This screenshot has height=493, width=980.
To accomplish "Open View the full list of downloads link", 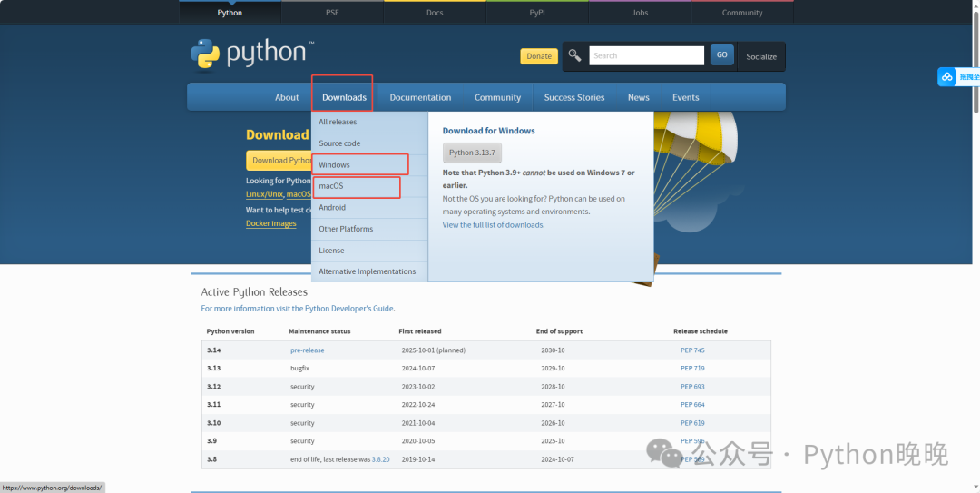I will pyautogui.click(x=493, y=224).
